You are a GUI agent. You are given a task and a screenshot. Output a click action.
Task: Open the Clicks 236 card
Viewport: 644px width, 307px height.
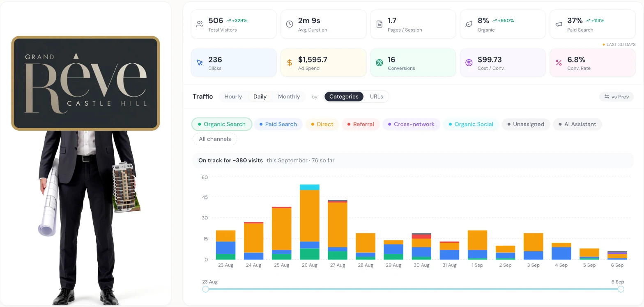pyautogui.click(x=234, y=63)
